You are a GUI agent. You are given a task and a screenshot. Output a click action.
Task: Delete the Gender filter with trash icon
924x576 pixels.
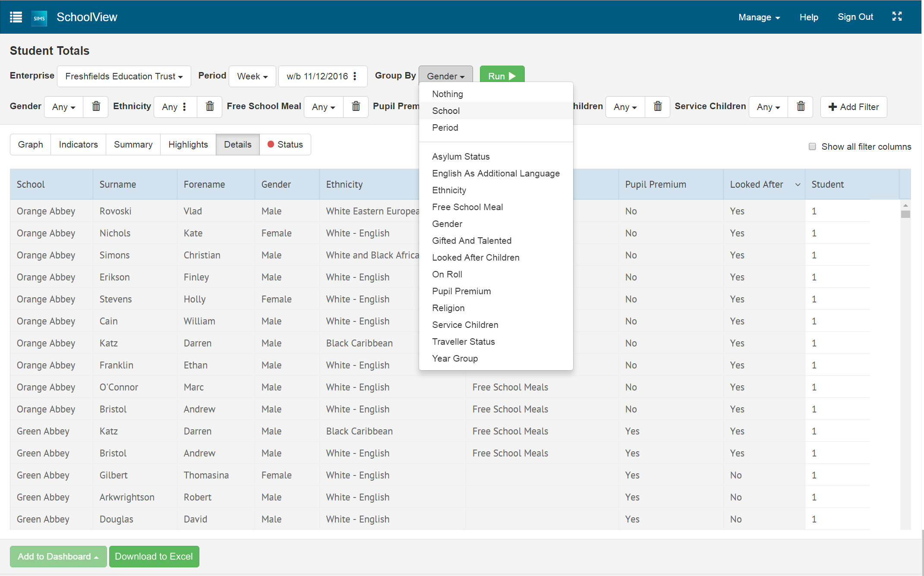point(96,107)
